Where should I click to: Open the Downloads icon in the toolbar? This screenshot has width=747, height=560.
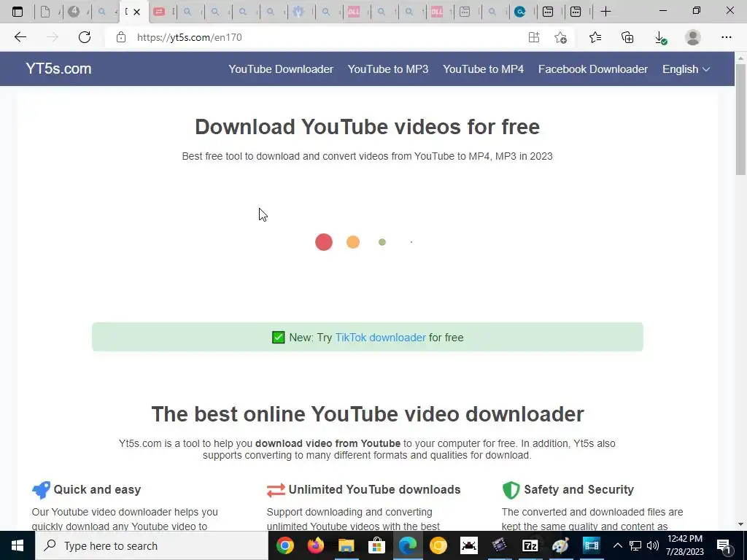pos(660,38)
